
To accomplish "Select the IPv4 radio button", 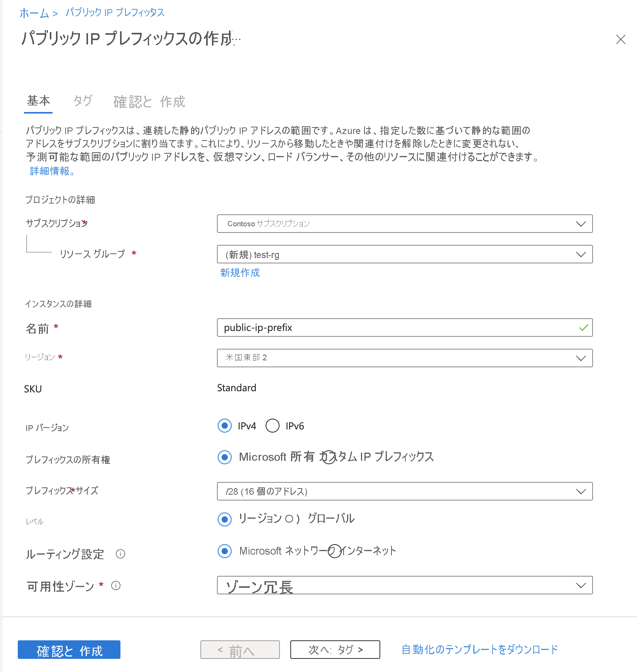I will [x=225, y=426].
